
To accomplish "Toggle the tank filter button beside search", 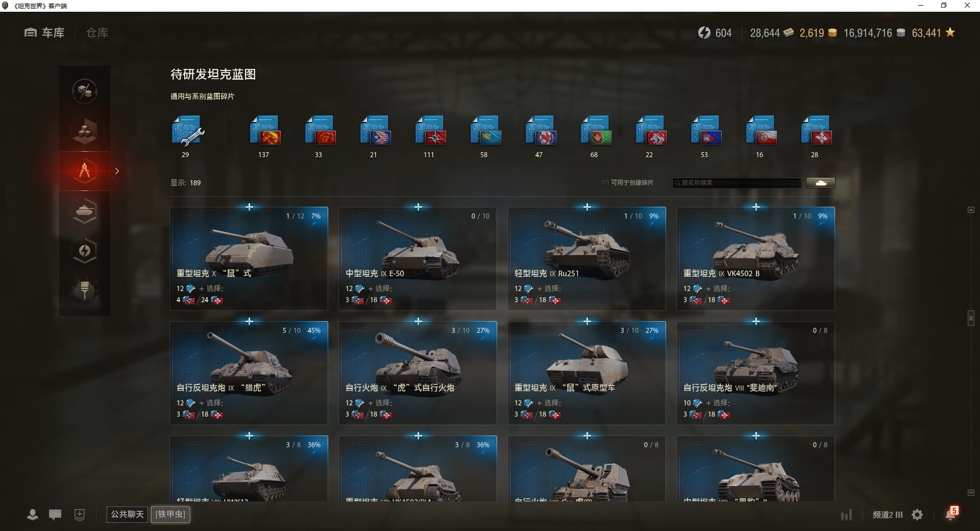I will click(x=821, y=183).
